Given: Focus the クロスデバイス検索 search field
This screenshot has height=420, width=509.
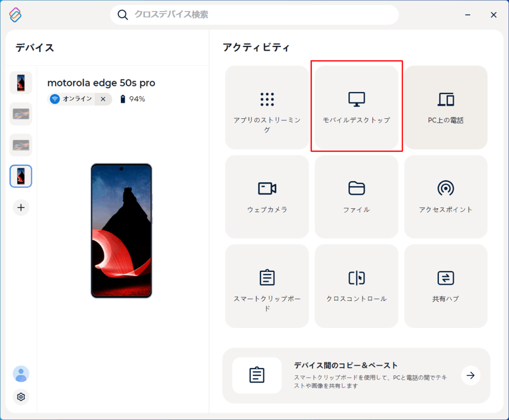Looking at the screenshot, I should pos(254,14).
